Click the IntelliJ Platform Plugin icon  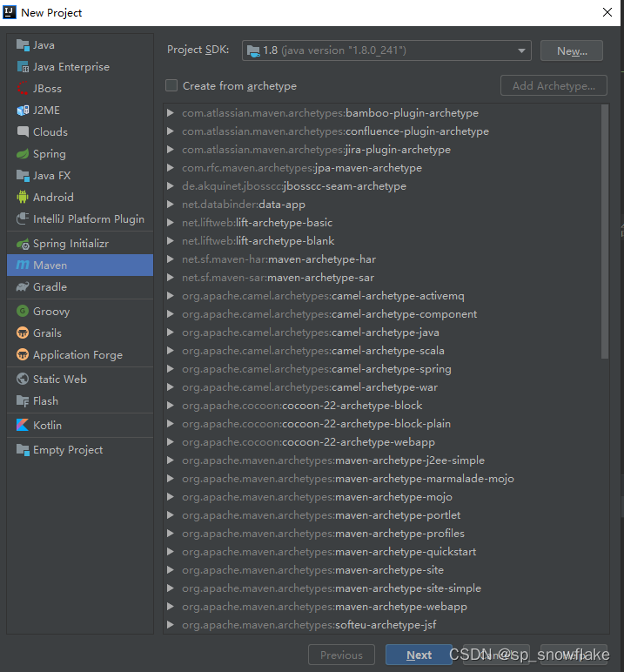pos(23,219)
